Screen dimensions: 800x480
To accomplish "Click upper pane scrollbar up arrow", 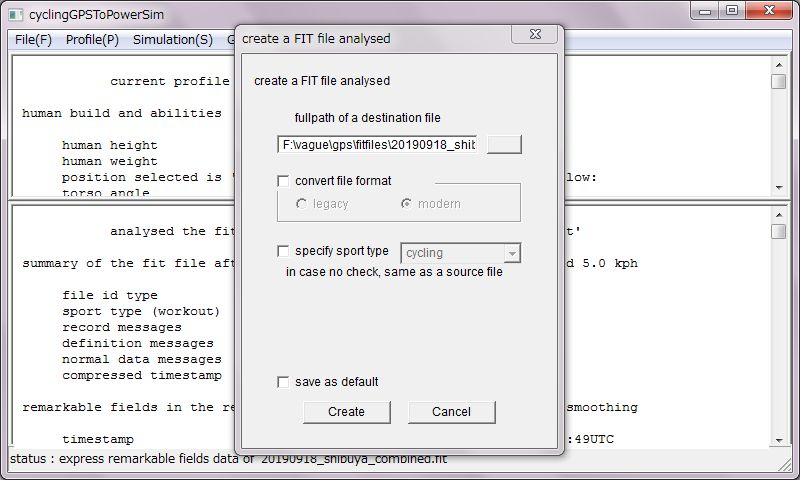I will point(779,65).
